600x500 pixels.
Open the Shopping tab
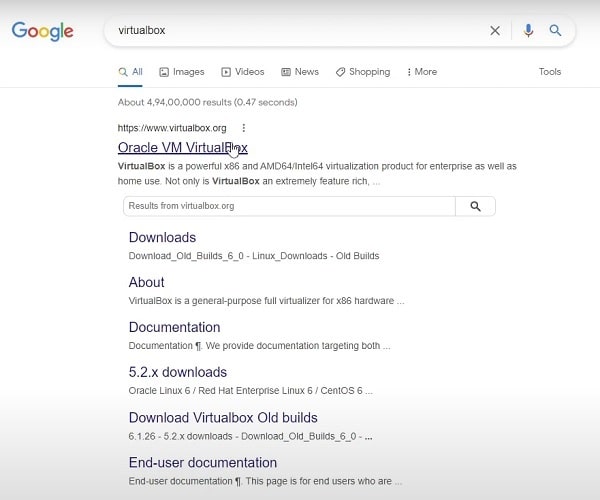point(363,72)
